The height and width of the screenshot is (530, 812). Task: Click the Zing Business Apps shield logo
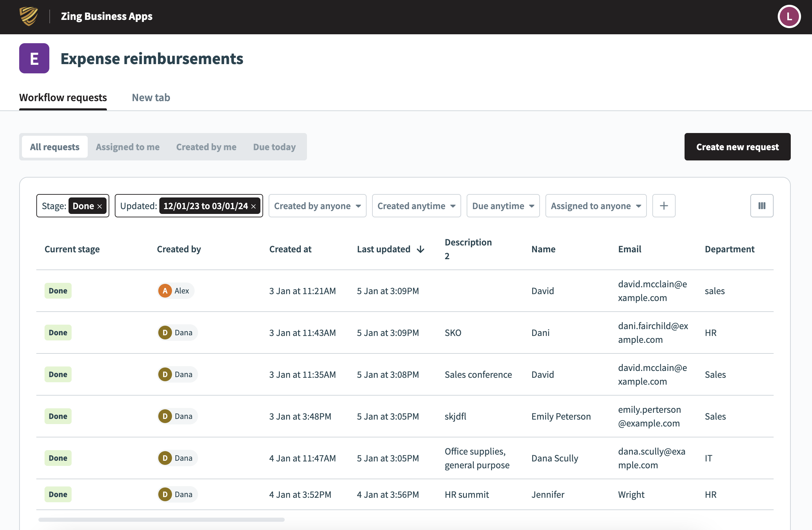pyautogui.click(x=29, y=16)
